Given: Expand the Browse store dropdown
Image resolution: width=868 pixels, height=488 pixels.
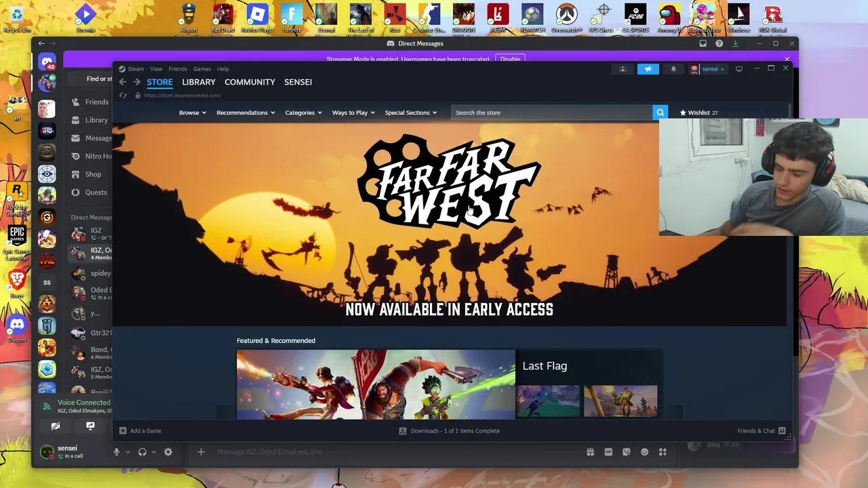Looking at the screenshot, I should tap(193, 113).
